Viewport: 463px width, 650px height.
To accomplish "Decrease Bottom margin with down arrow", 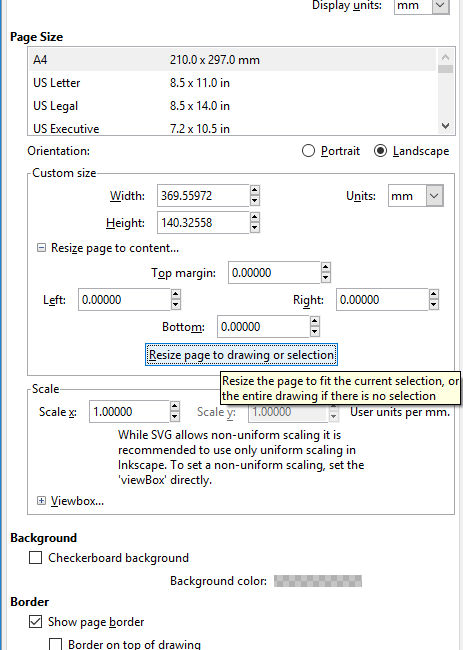I will click(x=315, y=332).
